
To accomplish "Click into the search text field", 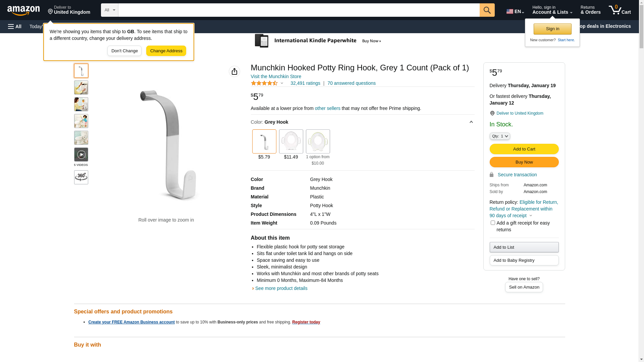I will 299,10.
